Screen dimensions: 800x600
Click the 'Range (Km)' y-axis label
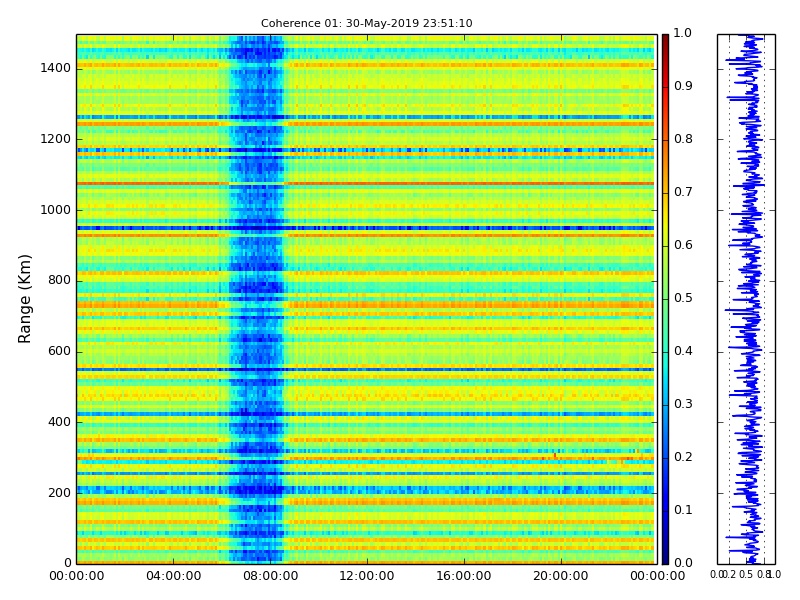(x=24, y=299)
